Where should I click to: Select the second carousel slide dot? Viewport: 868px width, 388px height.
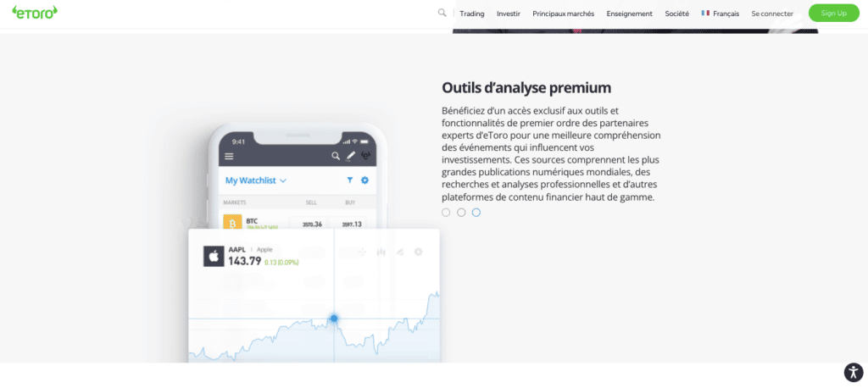point(461,213)
